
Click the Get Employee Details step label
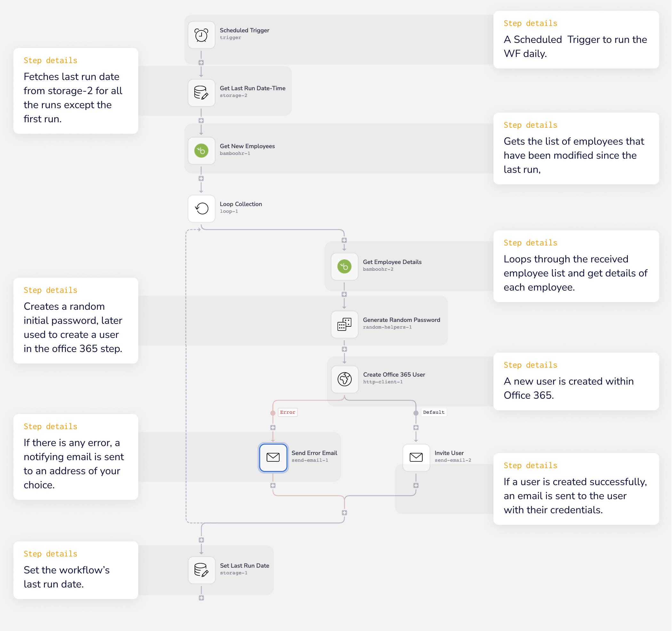[392, 262]
